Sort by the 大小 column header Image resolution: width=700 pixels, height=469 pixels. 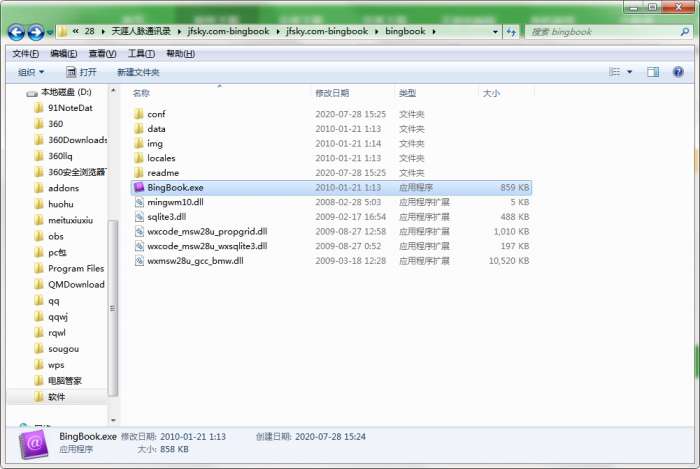point(491,93)
